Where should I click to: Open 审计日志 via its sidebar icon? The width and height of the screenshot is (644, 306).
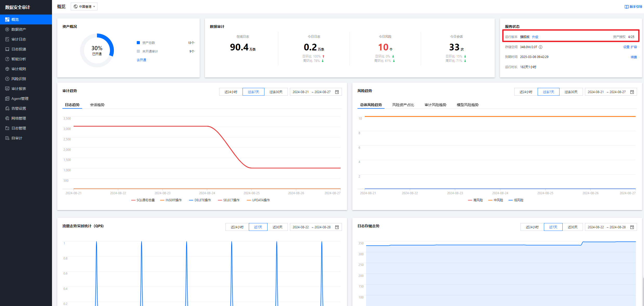coord(7,39)
